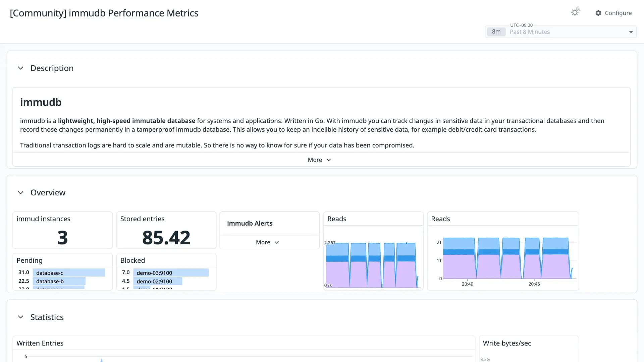
Task: Click the Write bytes/sec widget title
Action: tap(507, 343)
